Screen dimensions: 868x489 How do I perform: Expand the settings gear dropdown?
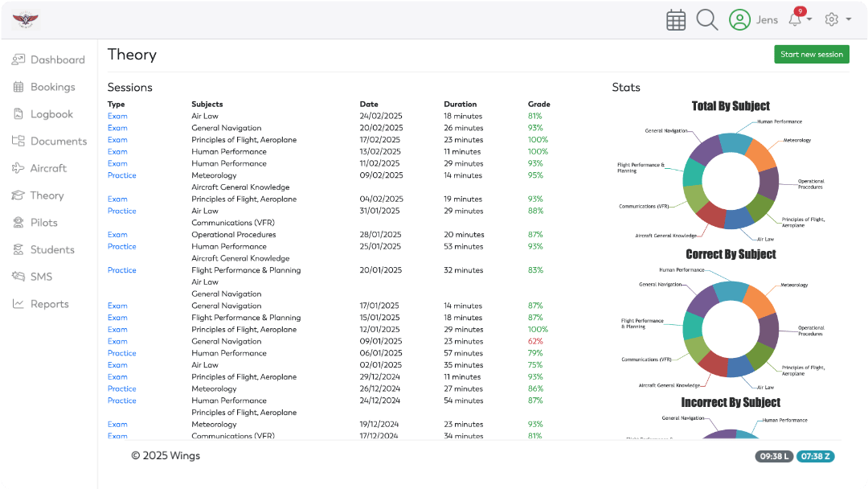click(x=837, y=19)
